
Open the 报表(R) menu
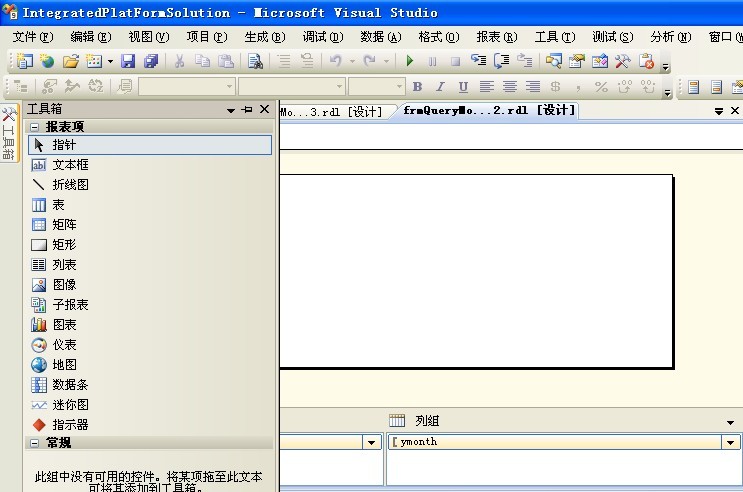click(497, 37)
